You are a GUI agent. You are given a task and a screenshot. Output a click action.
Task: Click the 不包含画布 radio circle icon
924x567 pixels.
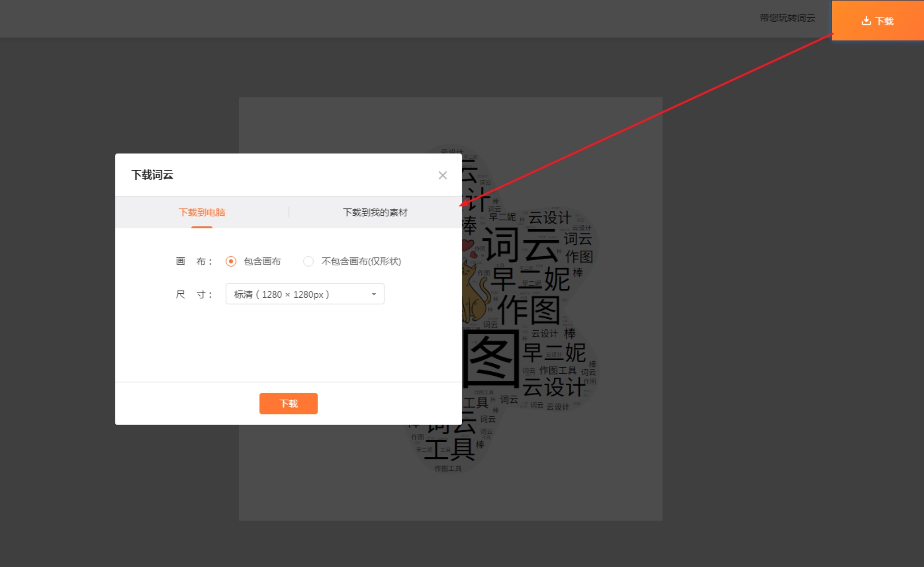308,261
